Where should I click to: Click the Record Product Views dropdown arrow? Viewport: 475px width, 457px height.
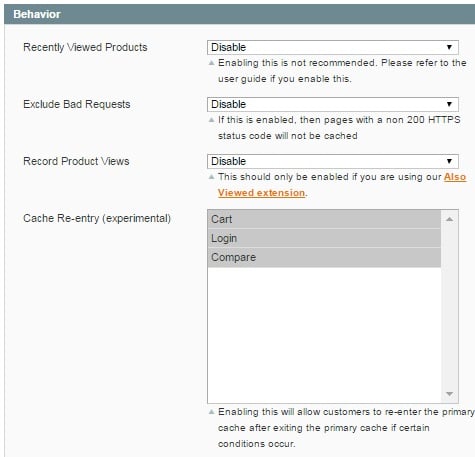449,161
